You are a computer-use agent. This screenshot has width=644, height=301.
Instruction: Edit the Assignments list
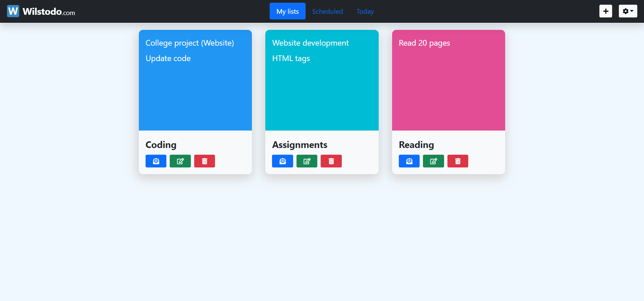pyautogui.click(x=307, y=161)
